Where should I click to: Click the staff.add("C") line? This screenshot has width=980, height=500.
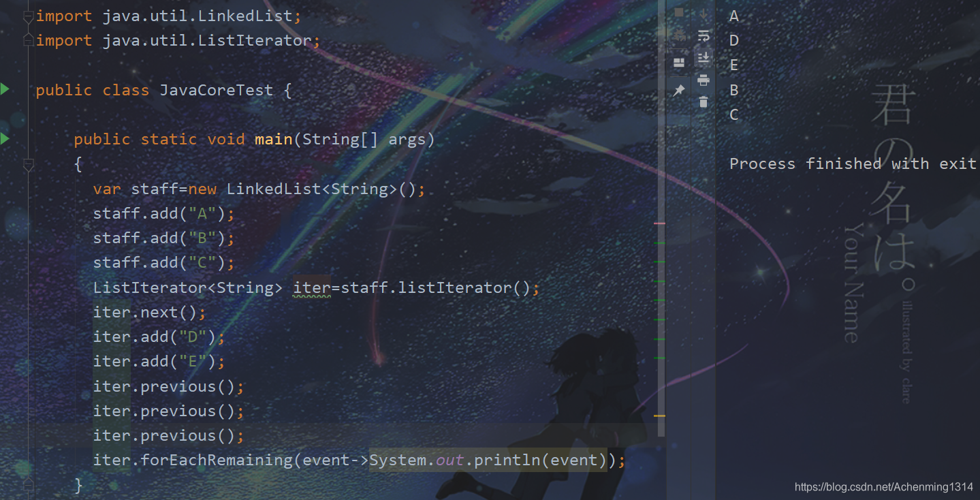point(163,262)
